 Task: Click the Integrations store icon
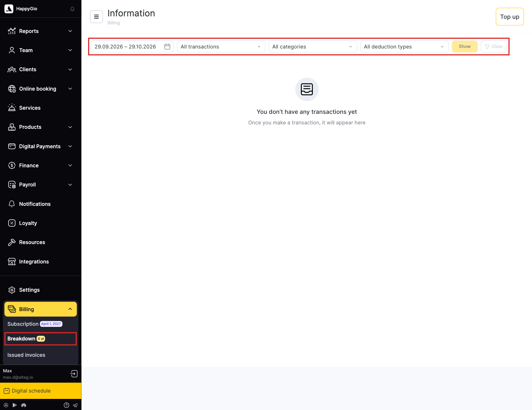[12, 262]
